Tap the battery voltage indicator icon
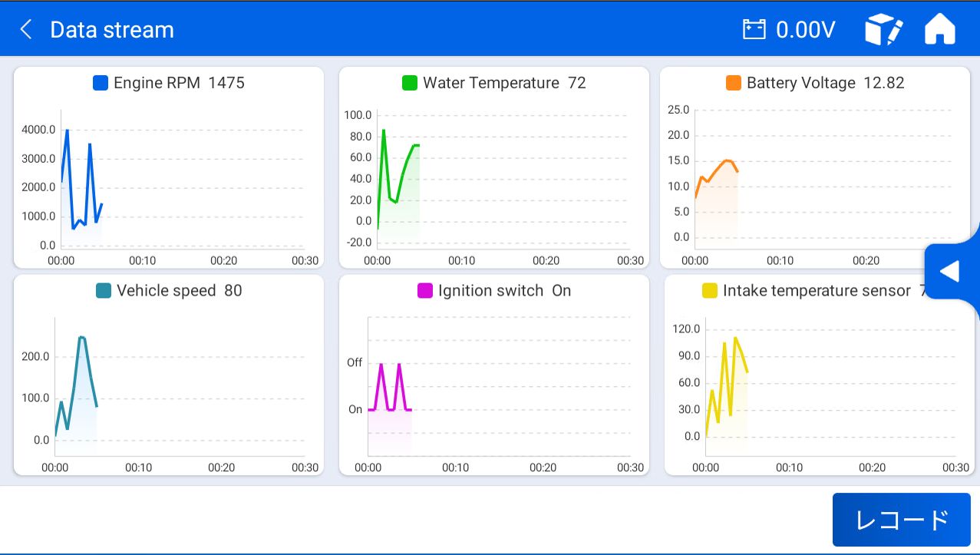The height and width of the screenshot is (555, 980). pos(754,30)
